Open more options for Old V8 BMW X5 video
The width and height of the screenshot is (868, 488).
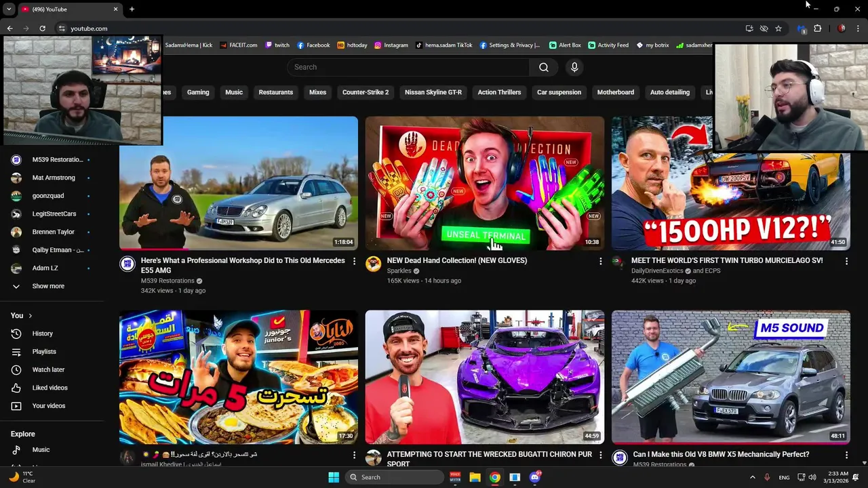(x=846, y=455)
